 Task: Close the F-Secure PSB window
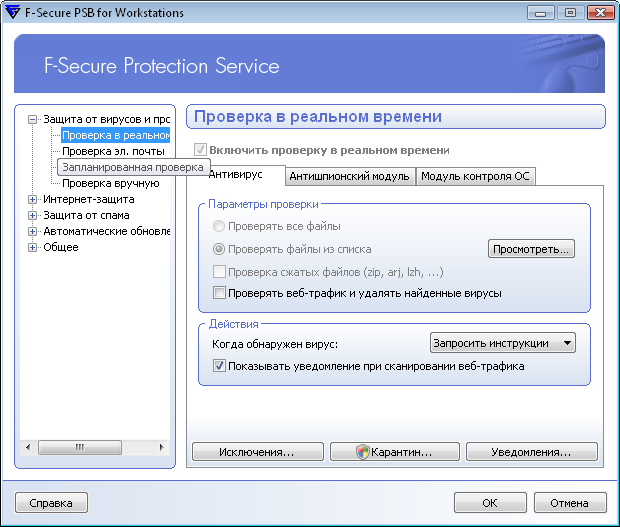[x=600, y=13]
